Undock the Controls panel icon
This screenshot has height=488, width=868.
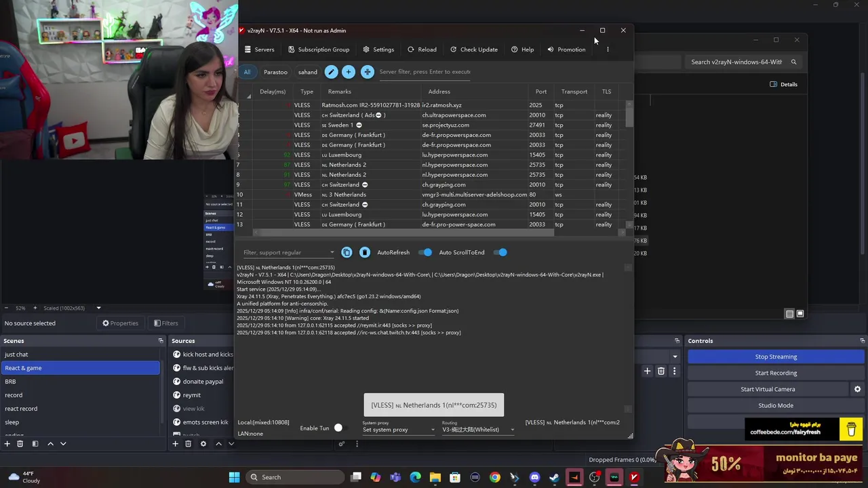click(862, 341)
